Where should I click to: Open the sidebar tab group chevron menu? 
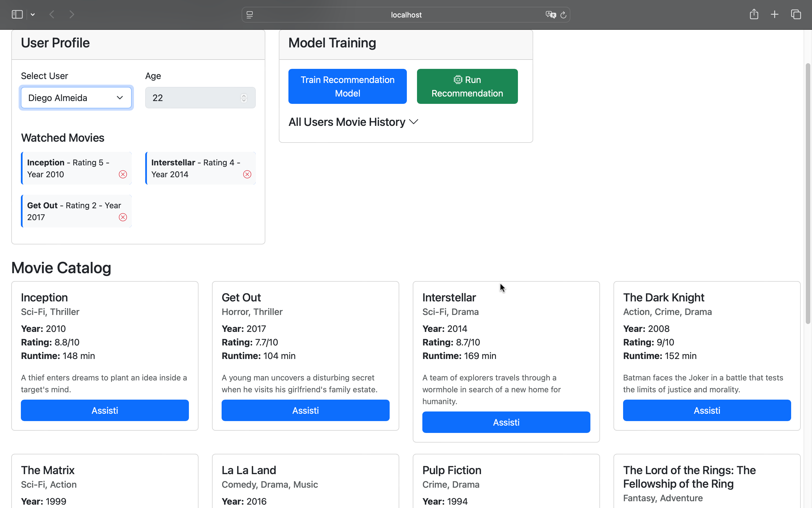click(x=32, y=14)
